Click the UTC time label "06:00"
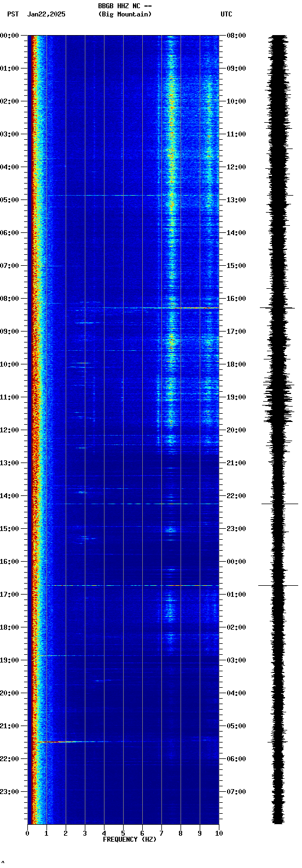302x868 pixels. [236, 759]
